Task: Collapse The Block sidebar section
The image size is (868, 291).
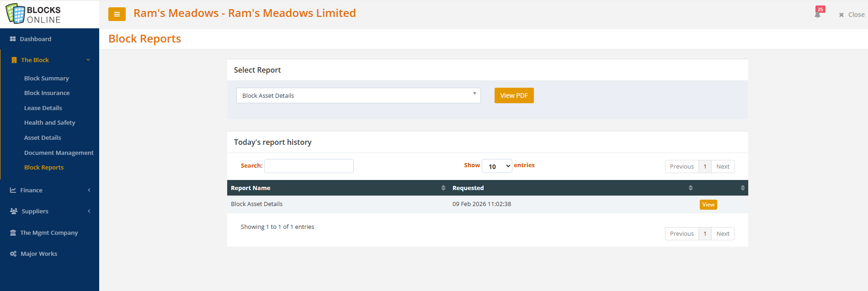Action: (88, 60)
